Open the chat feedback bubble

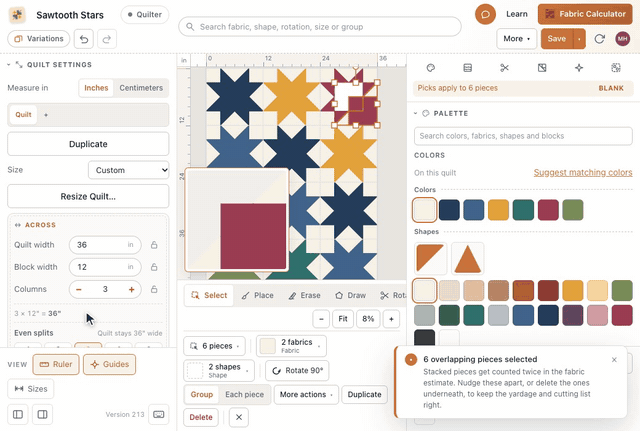(x=485, y=14)
